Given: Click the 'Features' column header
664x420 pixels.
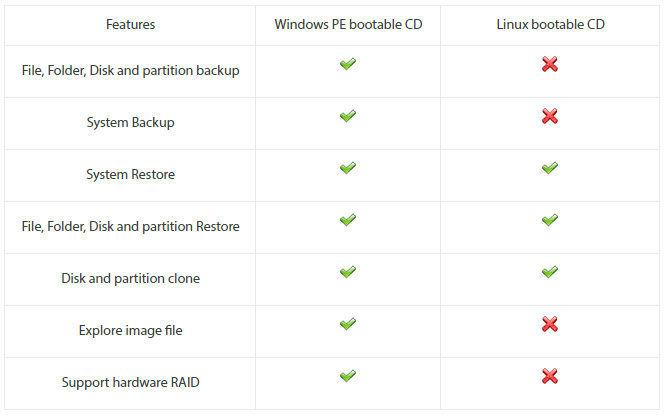Looking at the screenshot, I should coord(130,25).
